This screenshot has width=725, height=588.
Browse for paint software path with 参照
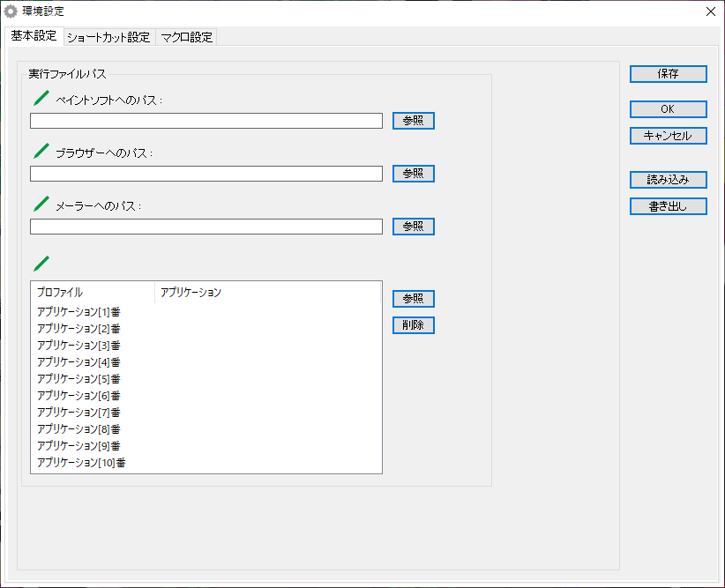413,121
